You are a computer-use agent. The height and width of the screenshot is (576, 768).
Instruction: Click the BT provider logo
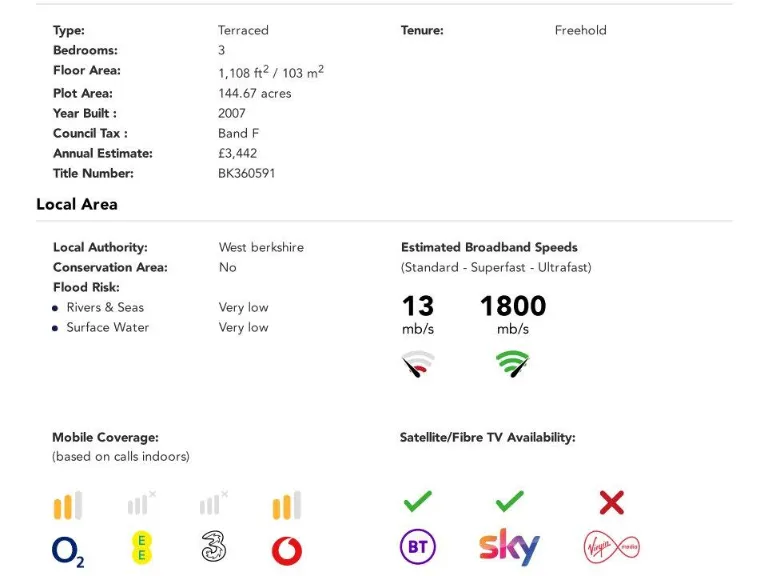coord(418,547)
